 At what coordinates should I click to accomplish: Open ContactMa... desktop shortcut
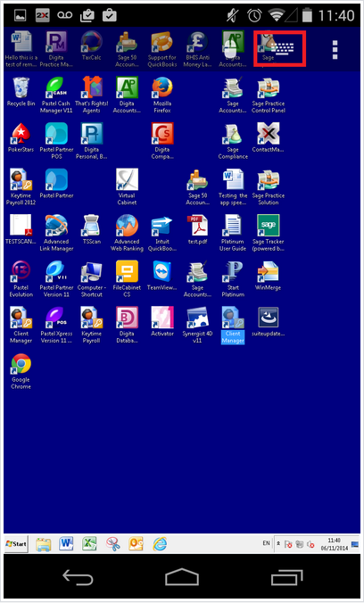[269, 138]
